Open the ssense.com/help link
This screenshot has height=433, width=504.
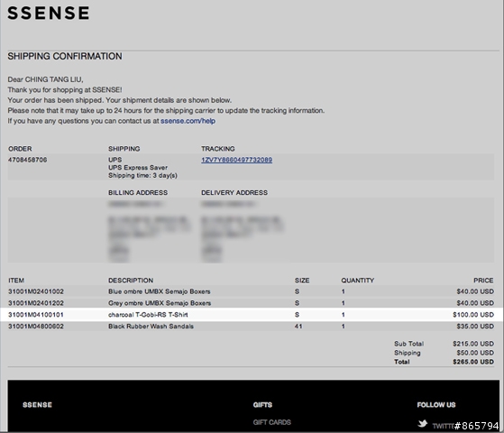pyautogui.click(x=188, y=121)
